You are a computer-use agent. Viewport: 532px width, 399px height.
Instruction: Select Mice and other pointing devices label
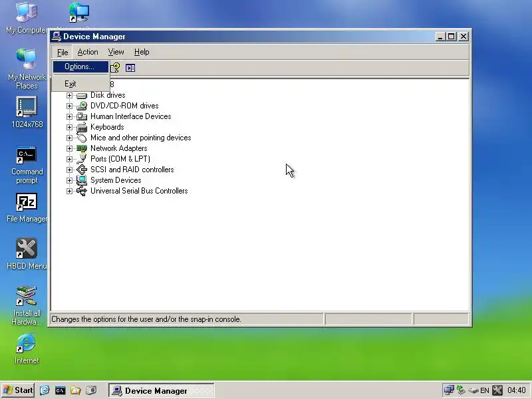[x=140, y=138]
